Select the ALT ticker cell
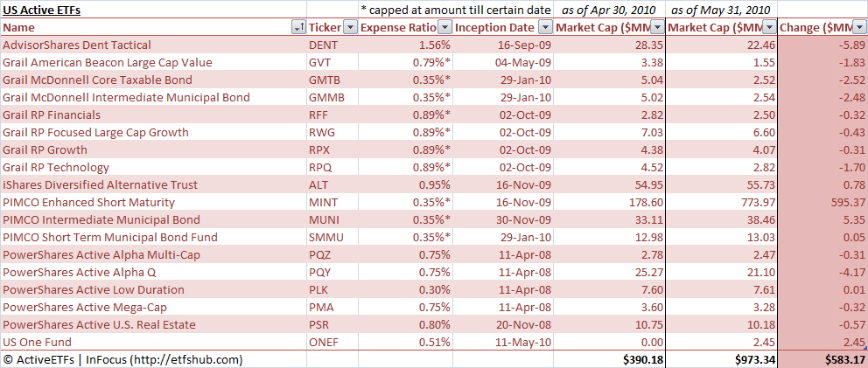The height and width of the screenshot is (368, 868). (332, 184)
